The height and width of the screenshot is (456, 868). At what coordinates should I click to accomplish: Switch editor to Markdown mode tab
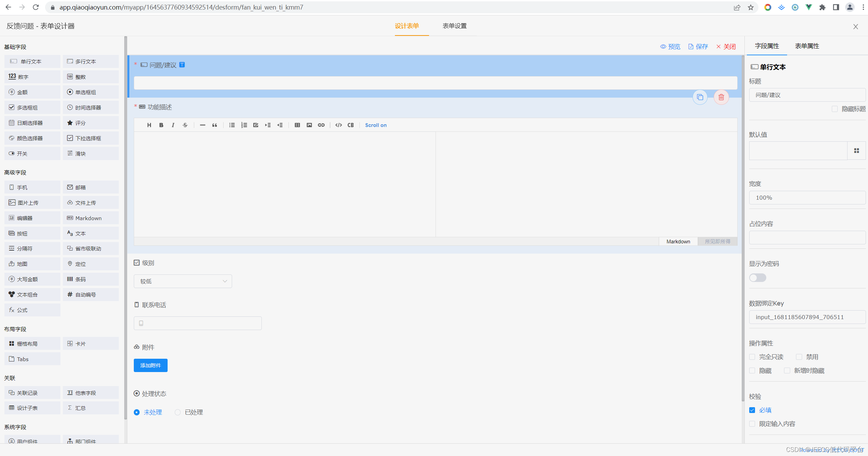[x=678, y=241]
